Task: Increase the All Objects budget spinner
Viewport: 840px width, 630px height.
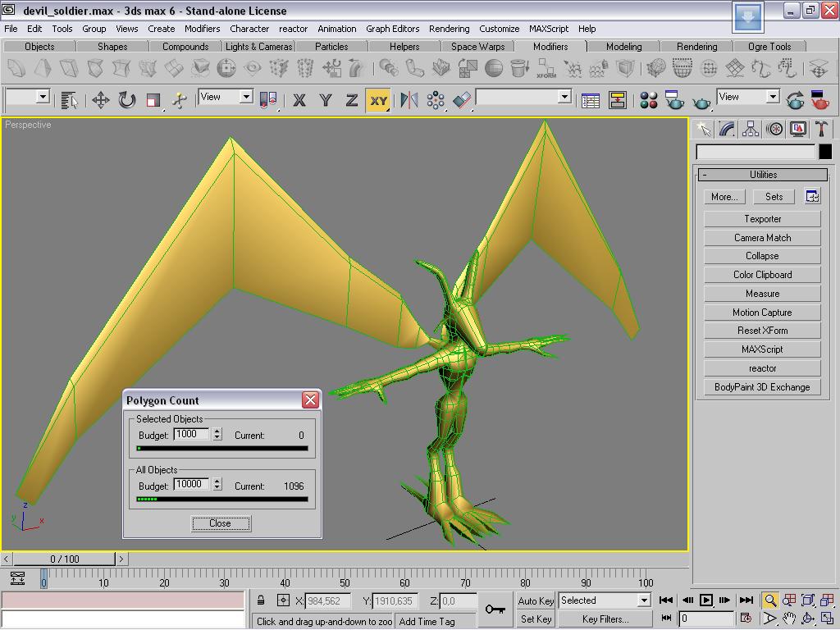Action: click(217, 481)
